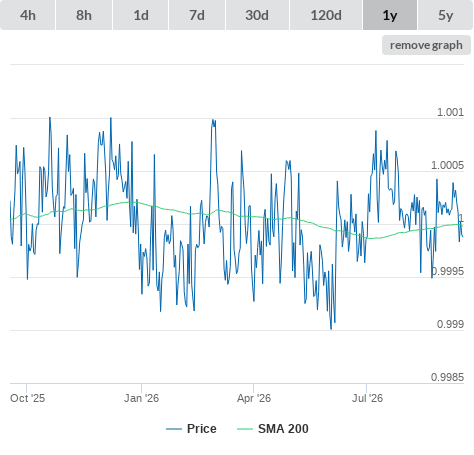This screenshot has width=474, height=455.
Task: Toggle the Price series in legend
Action: tap(202, 429)
